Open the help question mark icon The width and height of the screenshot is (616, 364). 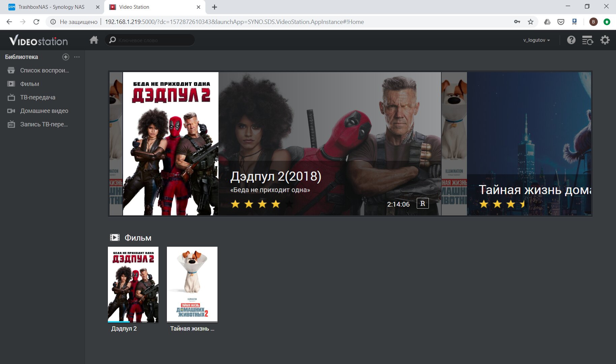(571, 40)
